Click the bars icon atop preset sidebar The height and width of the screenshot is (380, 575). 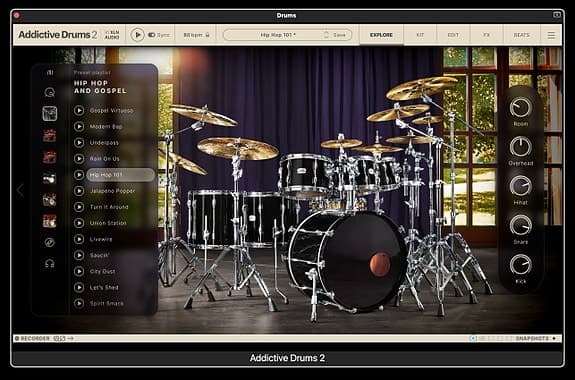pos(50,73)
